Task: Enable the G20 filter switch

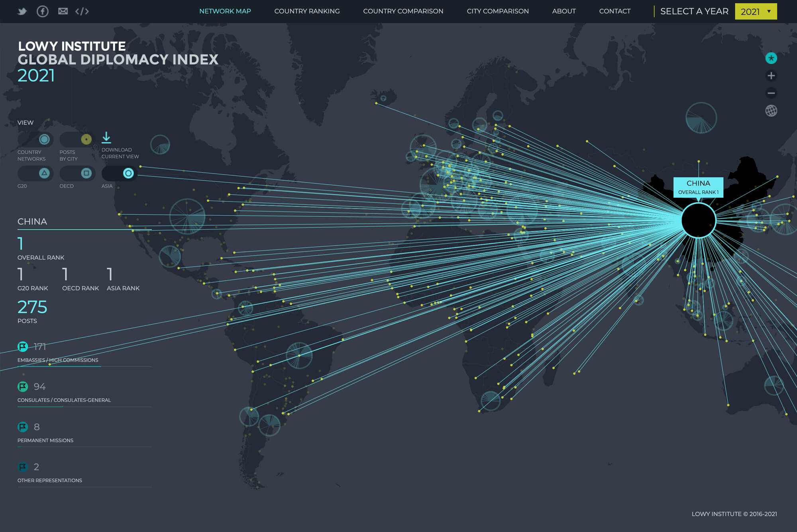Action: click(x=35, y=173)
